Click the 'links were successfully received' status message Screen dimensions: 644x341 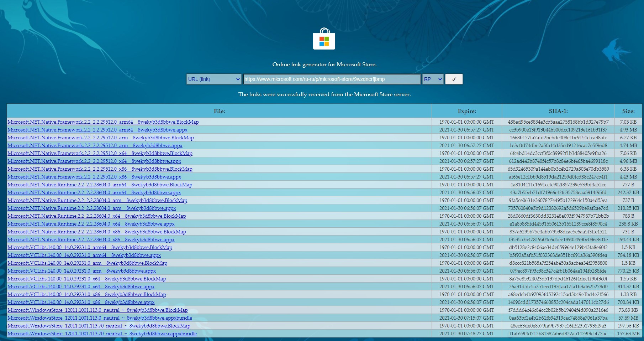[x=324, y=94]
